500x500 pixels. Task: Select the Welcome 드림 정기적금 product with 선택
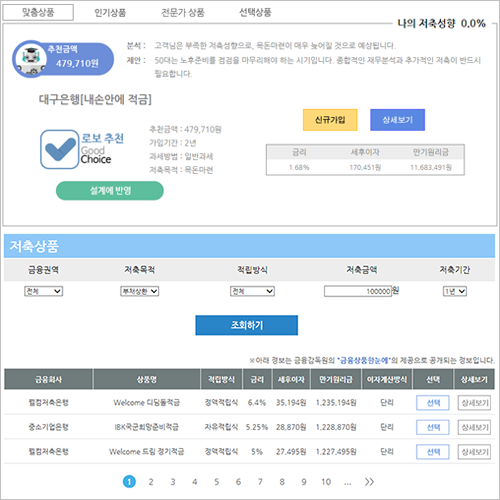(433, 452)
